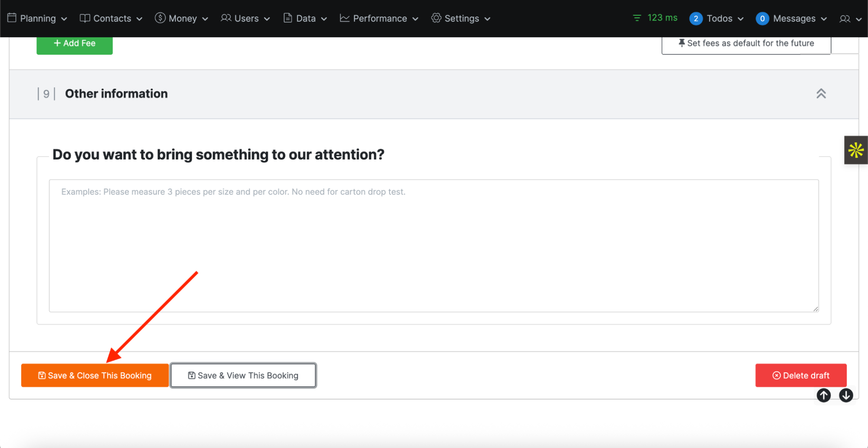Open the Data menu
The image size is (868, 448).
[305, 19]
